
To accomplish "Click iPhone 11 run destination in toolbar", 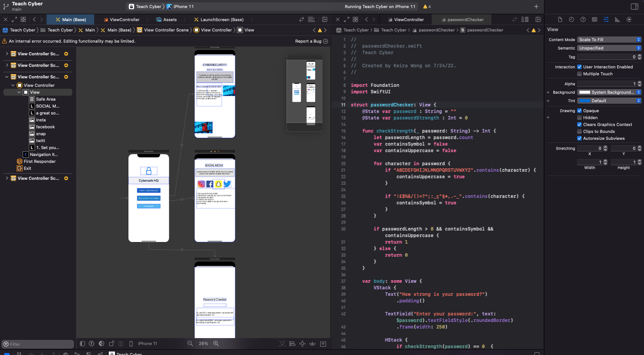I will [x=180, y=7].
